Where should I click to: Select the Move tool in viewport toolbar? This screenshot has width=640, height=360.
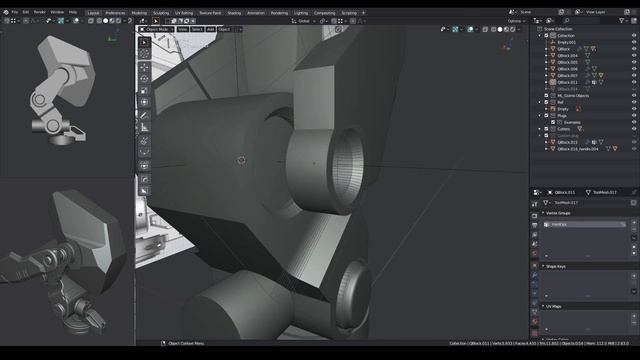[144, 67]
